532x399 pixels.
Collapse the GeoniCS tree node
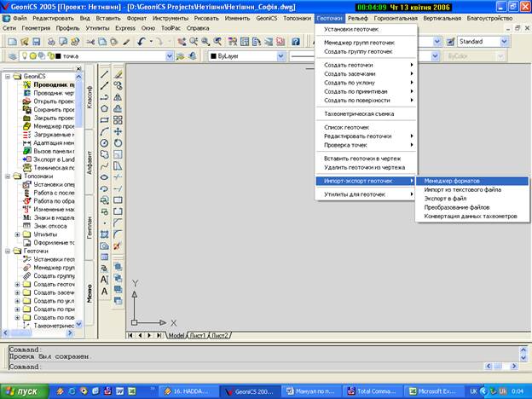tap(8, 77)
